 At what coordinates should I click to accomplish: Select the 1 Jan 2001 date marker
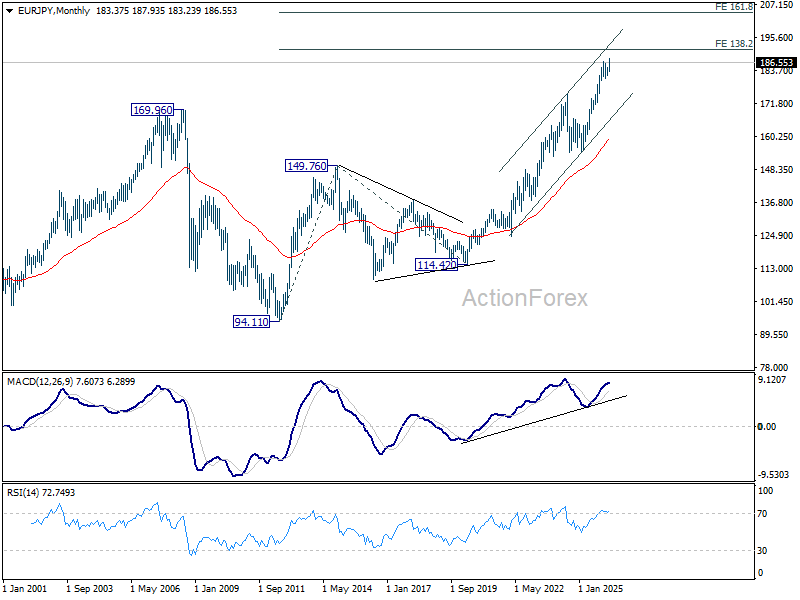pos(24,589)
